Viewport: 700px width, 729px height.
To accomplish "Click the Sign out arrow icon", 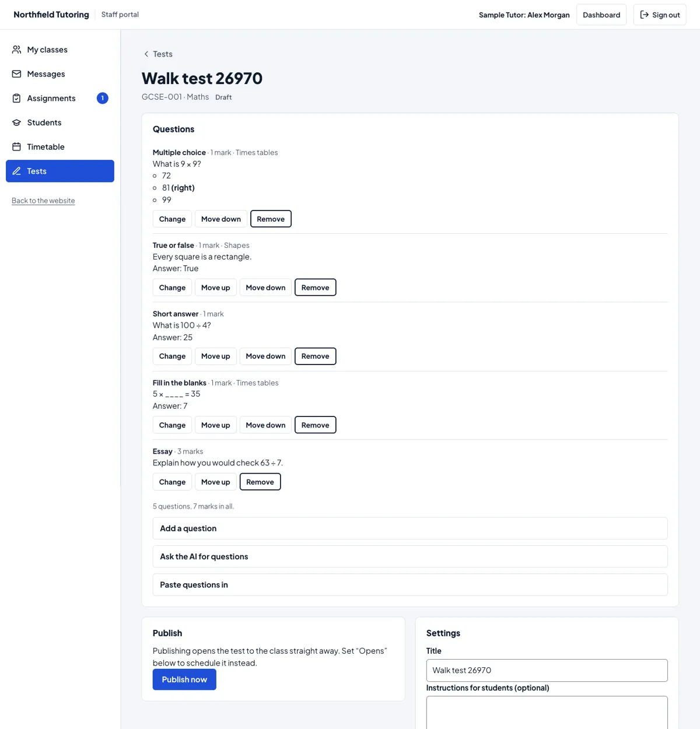I will (645, 15).
